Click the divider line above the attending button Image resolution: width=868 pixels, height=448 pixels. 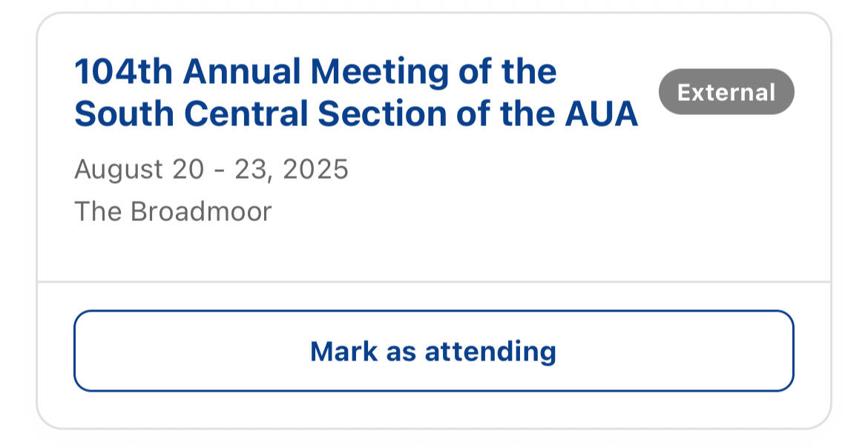point(433,282)
